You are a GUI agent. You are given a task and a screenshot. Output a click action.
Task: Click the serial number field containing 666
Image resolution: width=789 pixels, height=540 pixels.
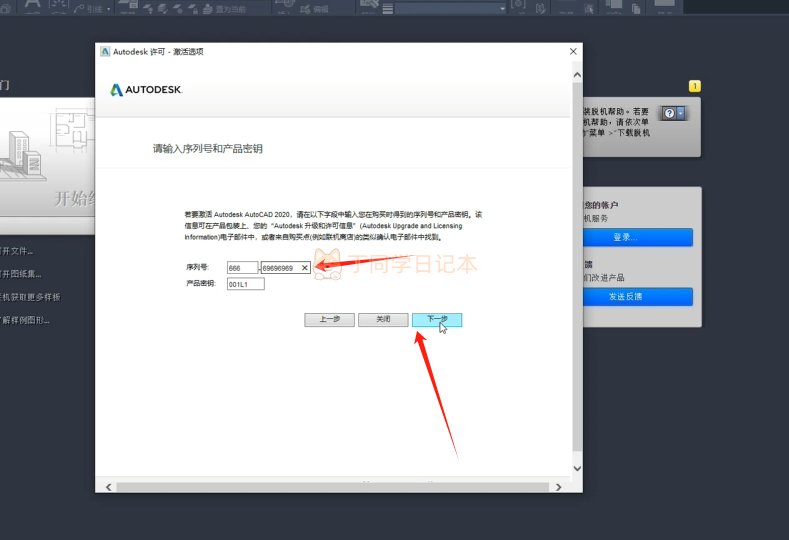(242, 268)
